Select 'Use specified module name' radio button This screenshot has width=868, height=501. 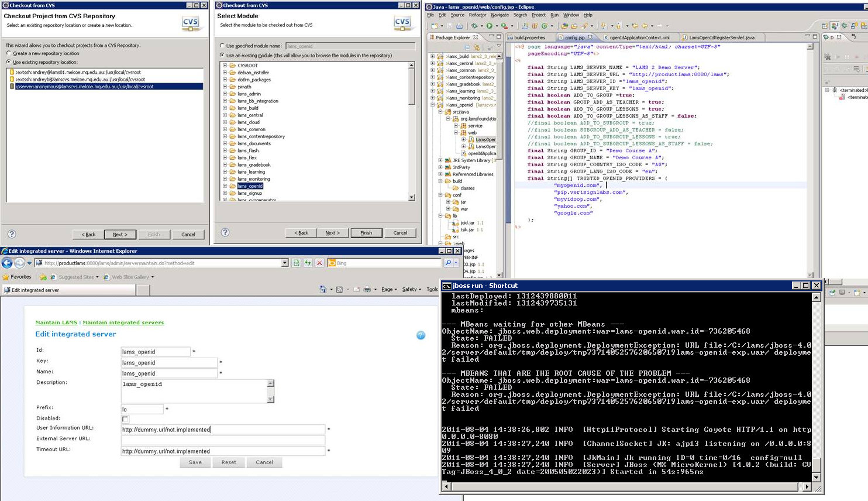click(x=222, y=46)
